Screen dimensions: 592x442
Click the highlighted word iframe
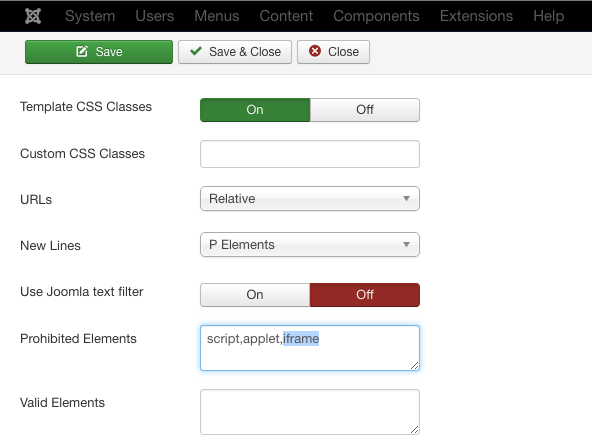[301, 339]
